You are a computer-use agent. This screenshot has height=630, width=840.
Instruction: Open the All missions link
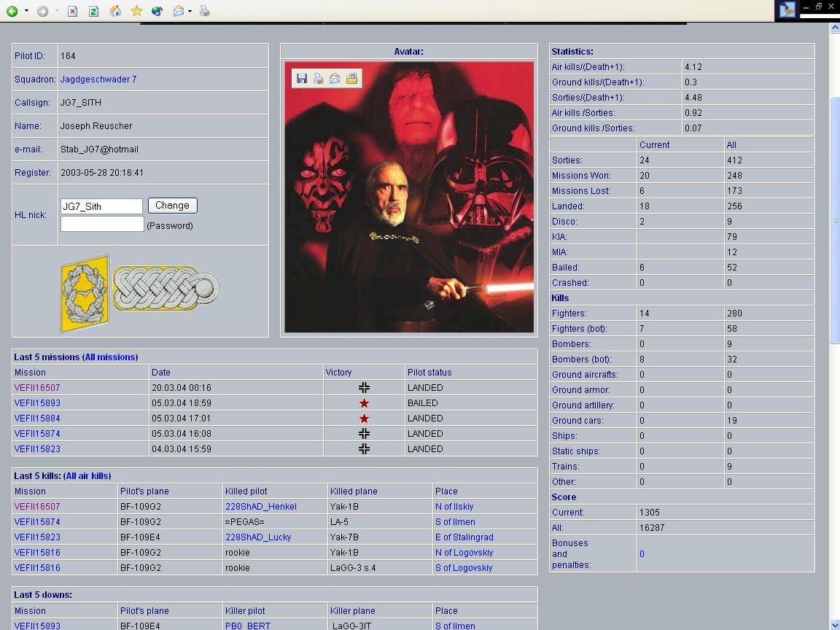pyautogui.click(x=110, y=357)
